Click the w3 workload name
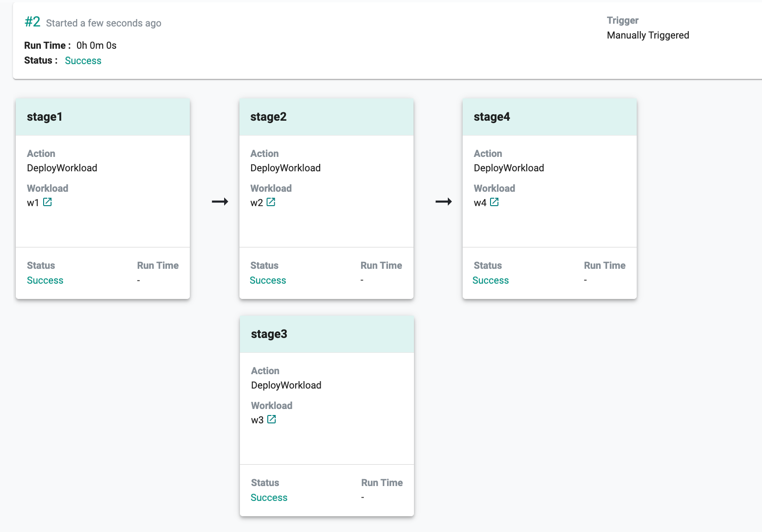This screenshot has width=762, height=532. [x=257, y=420]
